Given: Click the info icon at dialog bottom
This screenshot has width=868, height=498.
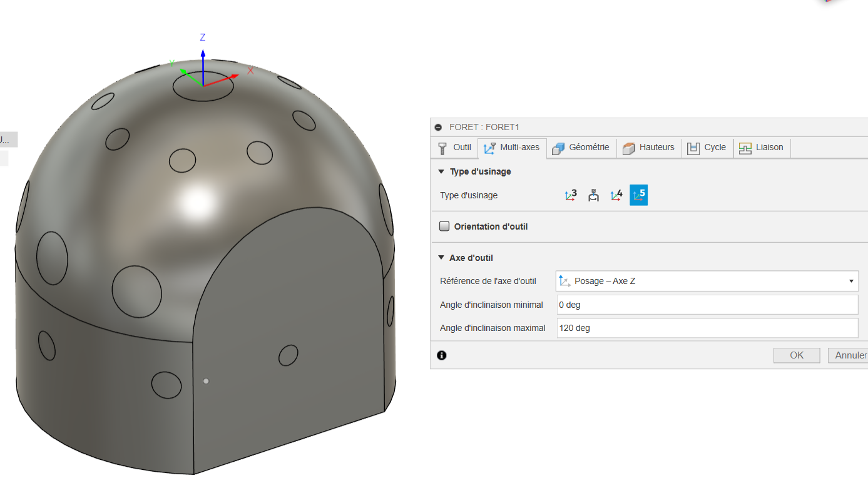Looking at the screenshot, I should (x=442, y=355).
